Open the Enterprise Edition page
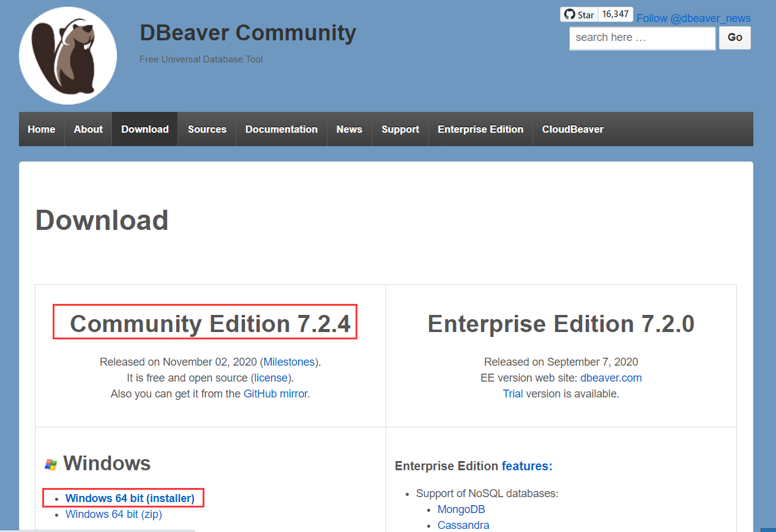The width and height of the screenshot is (776, 532). tap(480, 129)
